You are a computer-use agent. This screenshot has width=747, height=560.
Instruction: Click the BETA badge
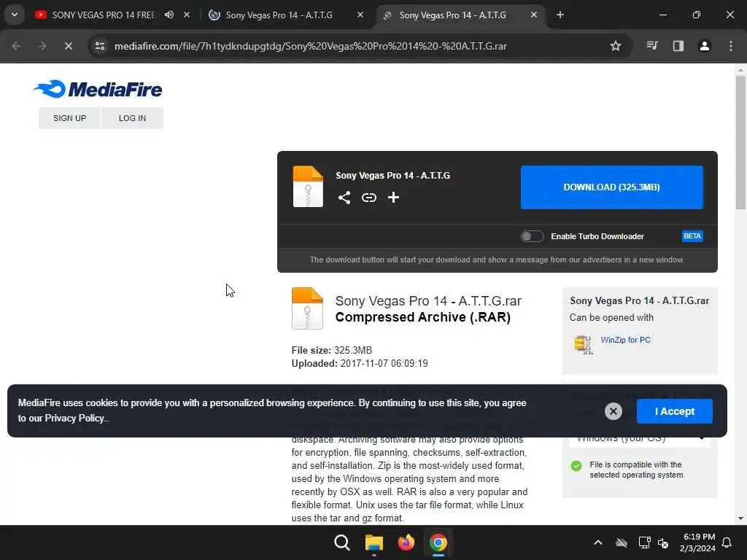(692, 236)
